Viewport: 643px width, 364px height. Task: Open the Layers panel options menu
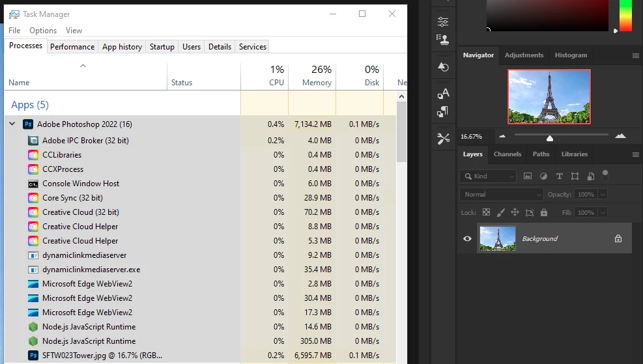point(636,154)
